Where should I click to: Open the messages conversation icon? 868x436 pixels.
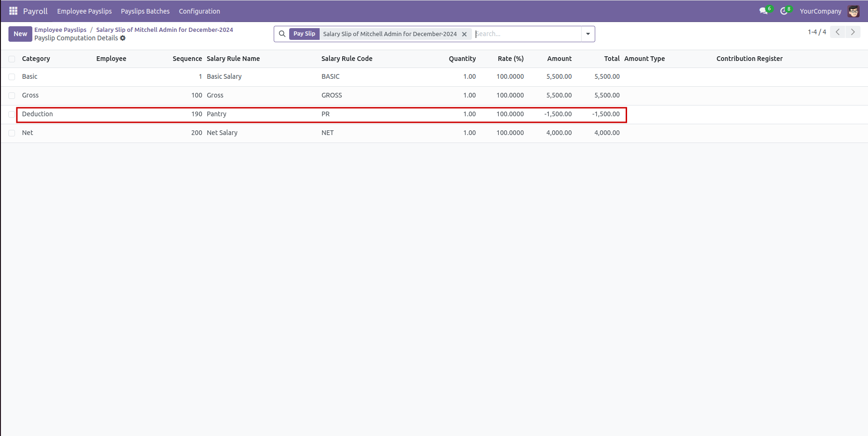[763, 11]
